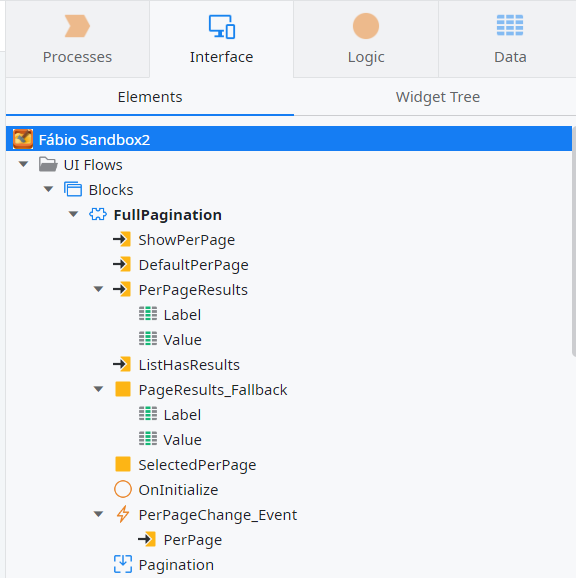The image size is (576, 578).
Task: Click the Interface screen icon
Action: click(x=221, y=26)
